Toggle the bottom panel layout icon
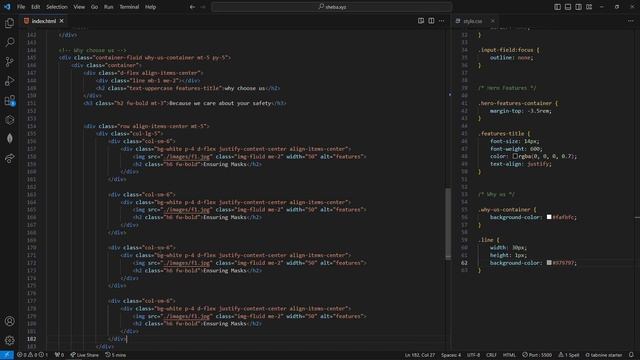The image size is (640, 360). tap(568, 7)
